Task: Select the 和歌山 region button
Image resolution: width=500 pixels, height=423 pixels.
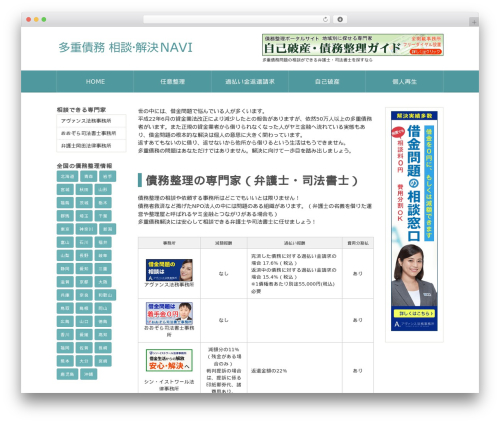Action: 105,295
